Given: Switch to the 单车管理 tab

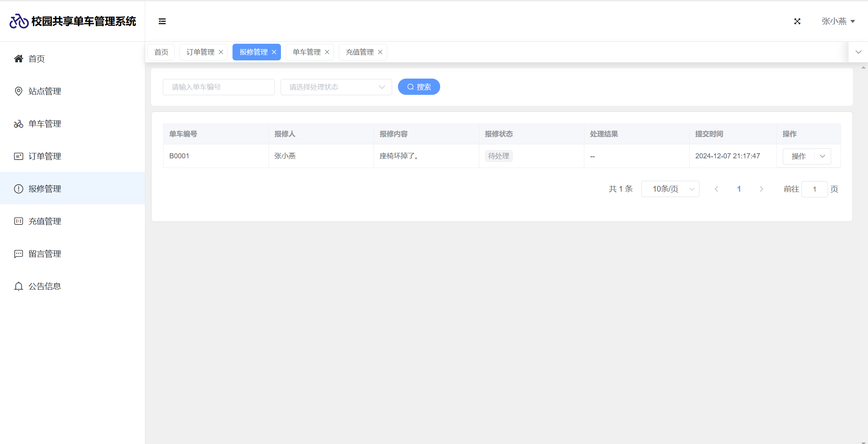Looking at the screenshot, I should pyautogui.click(x=306, y=52).
